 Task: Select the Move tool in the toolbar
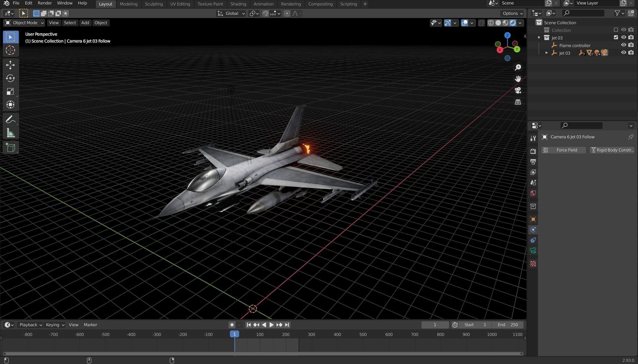(10, 65)
